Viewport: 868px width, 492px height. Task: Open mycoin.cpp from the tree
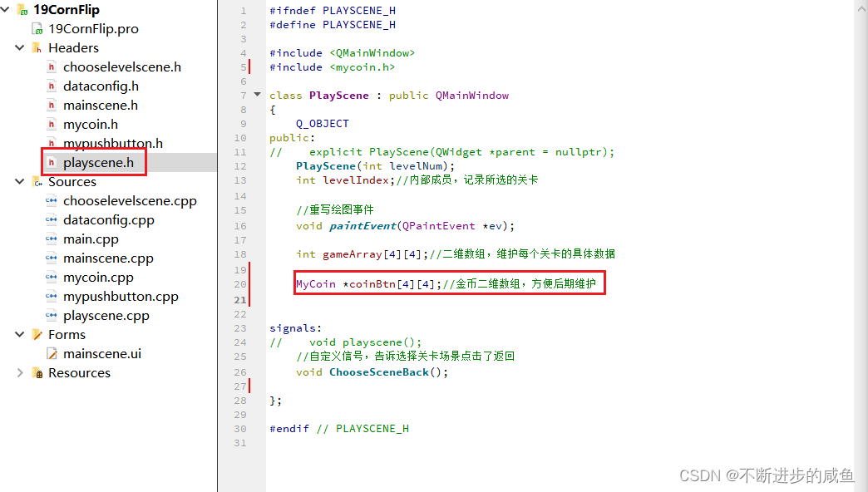[98, 278]
